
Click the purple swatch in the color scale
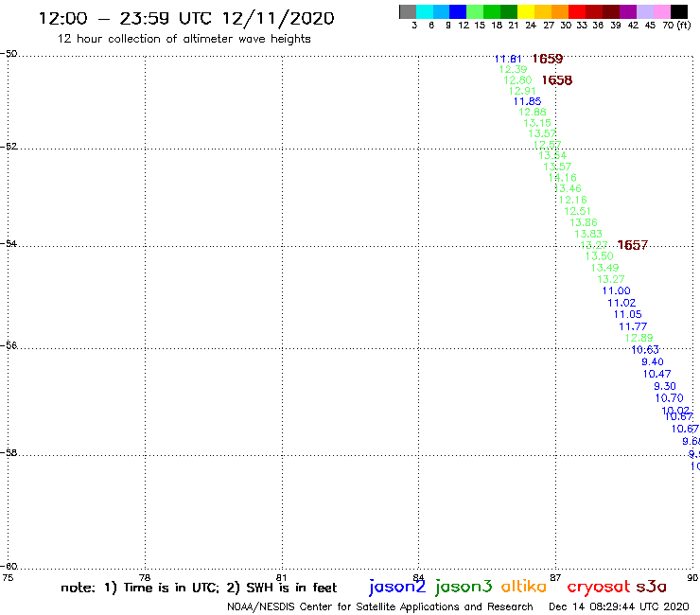point(628,11)
